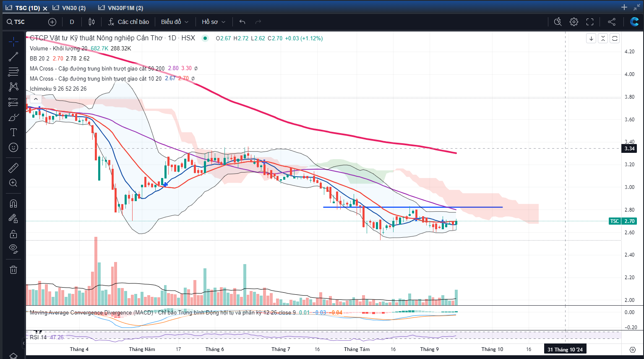Collapse the window with the shrink arrows icon
Viewport: 644px width, 359px height.
(637, 7)
